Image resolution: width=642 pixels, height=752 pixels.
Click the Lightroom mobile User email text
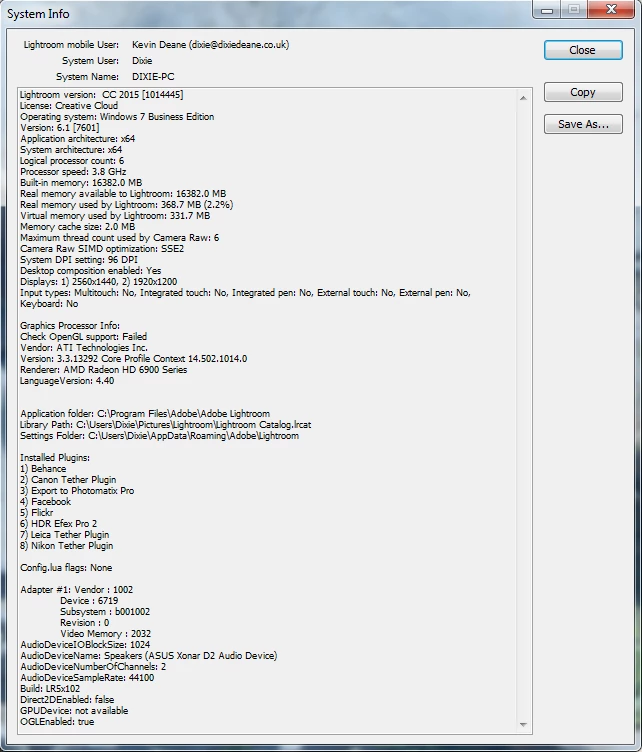pos(238,45)
